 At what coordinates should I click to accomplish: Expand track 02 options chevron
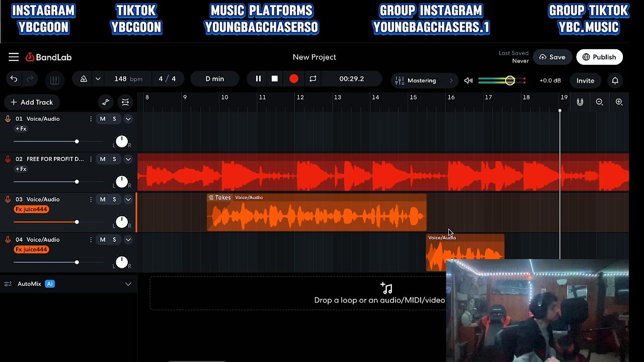coord(128,159)
